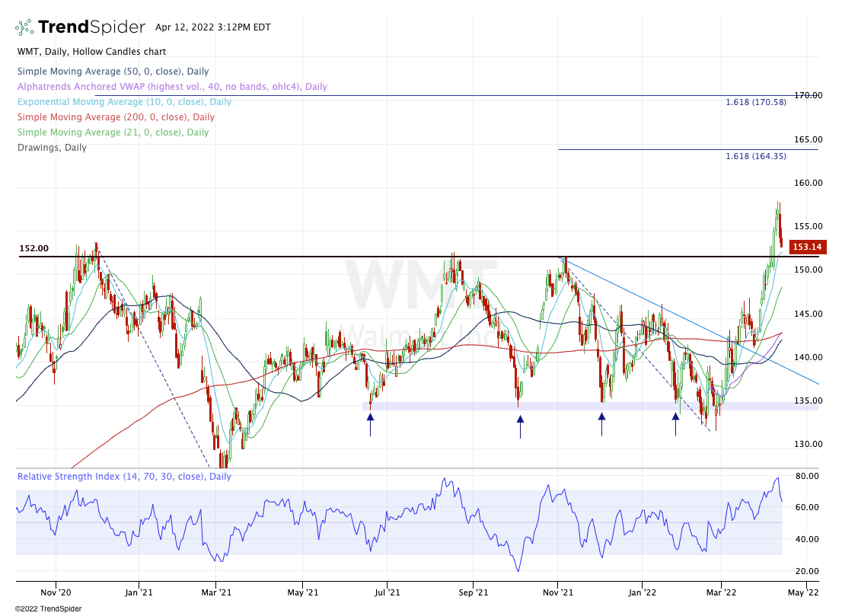The height and width of the screenshot is (616, 842).
Task: Click the 145.00 price axis label
Action: (809, 314)
